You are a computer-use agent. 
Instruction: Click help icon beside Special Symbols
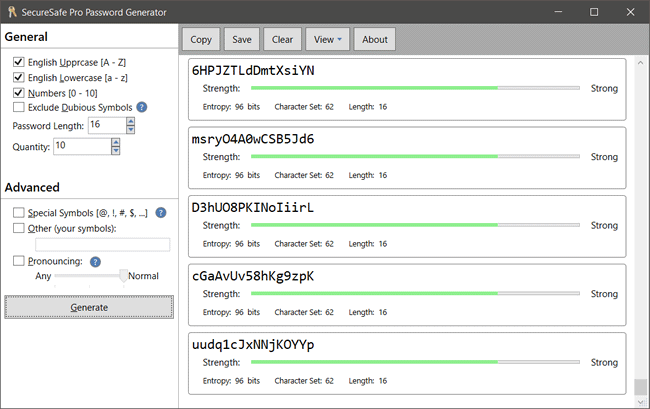pos(161,212)
